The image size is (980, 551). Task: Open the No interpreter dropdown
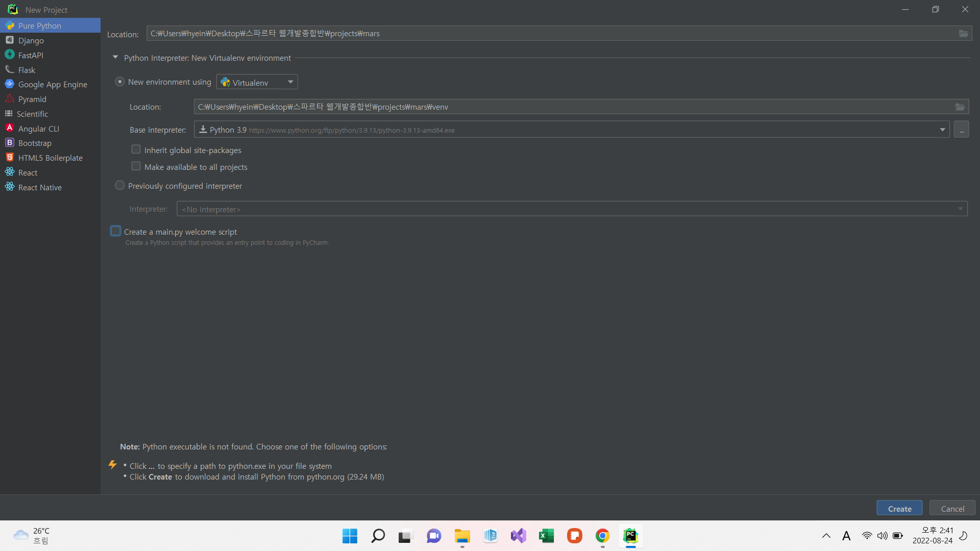[572, 209]
